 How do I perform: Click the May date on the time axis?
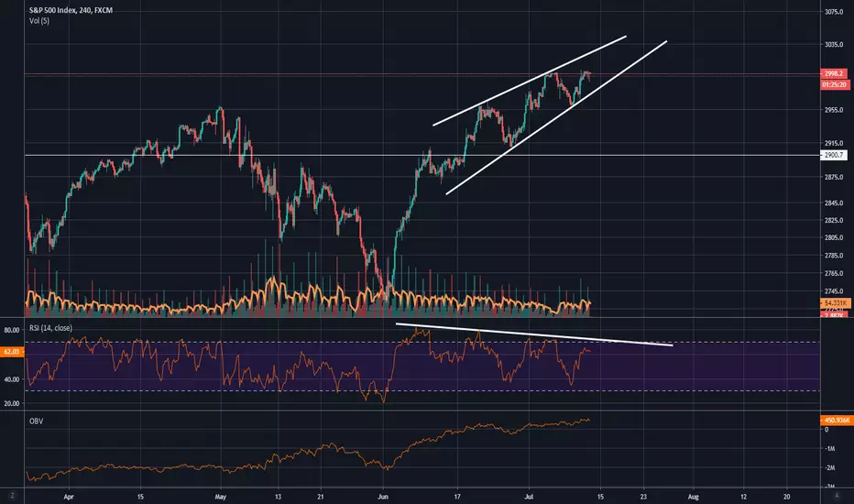click(x=220, y=497)
